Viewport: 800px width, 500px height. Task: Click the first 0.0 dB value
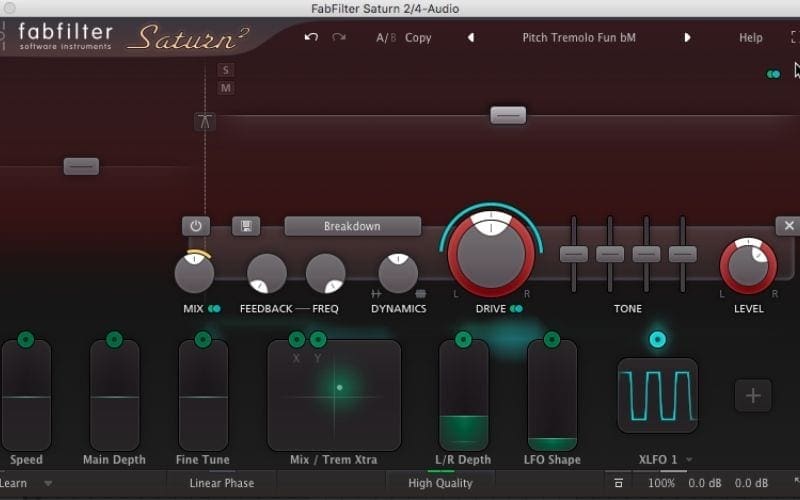(x=705, y=483)
